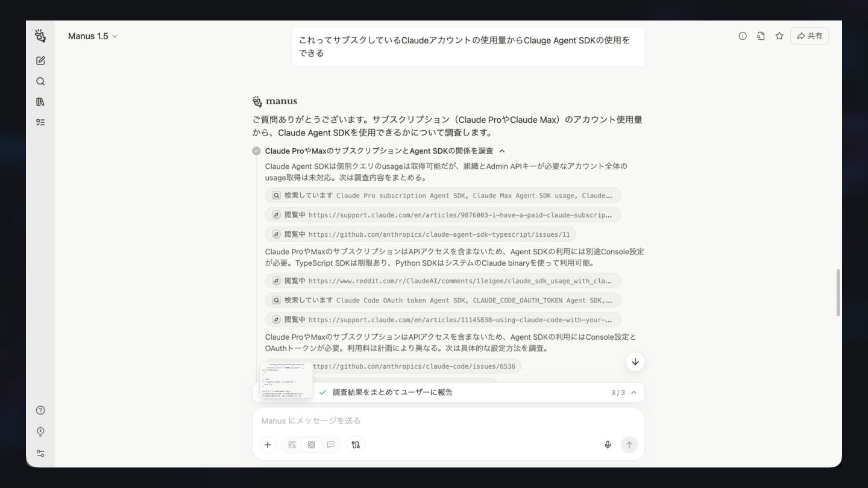Select the chat bubble mode icon
Screen dimensions: 868x488
coord(331,445)
